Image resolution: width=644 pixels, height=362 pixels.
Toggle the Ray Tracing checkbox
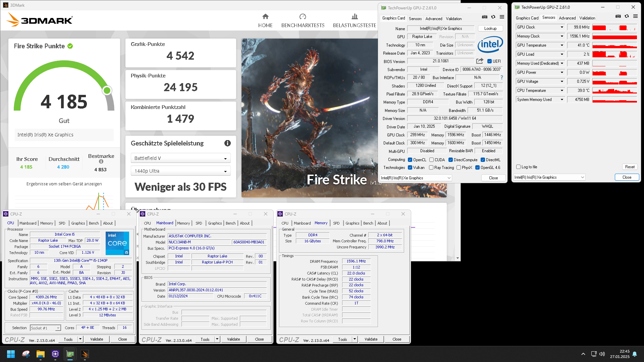431,168
